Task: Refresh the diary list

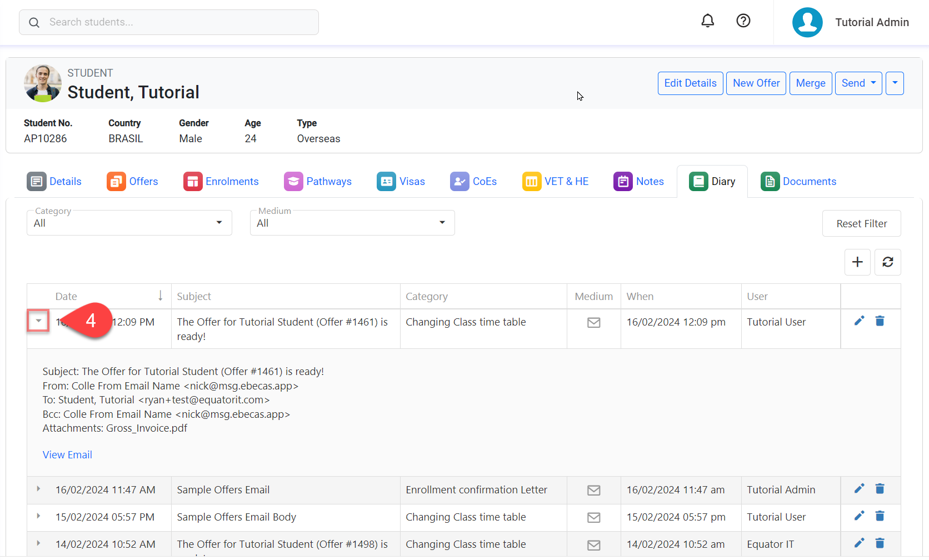Action: (x=887, y=262)
